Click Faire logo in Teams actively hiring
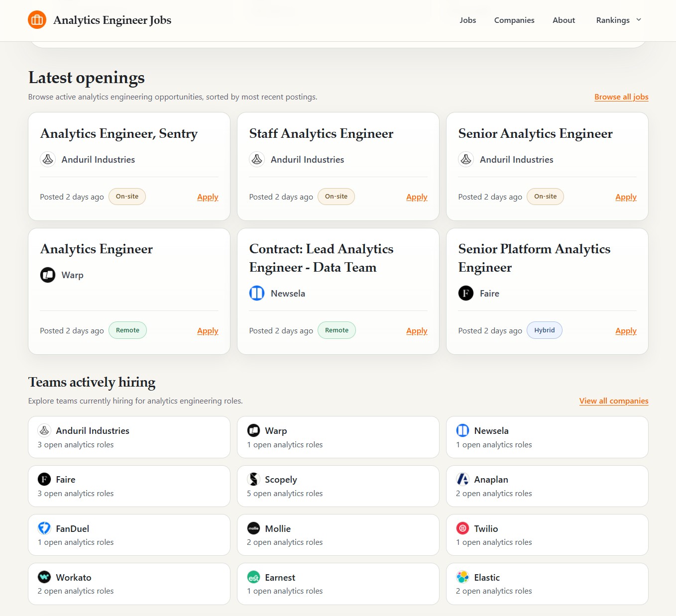Image resolution: width=676 pixels, height=616 pixels. [x=44, y=479]
